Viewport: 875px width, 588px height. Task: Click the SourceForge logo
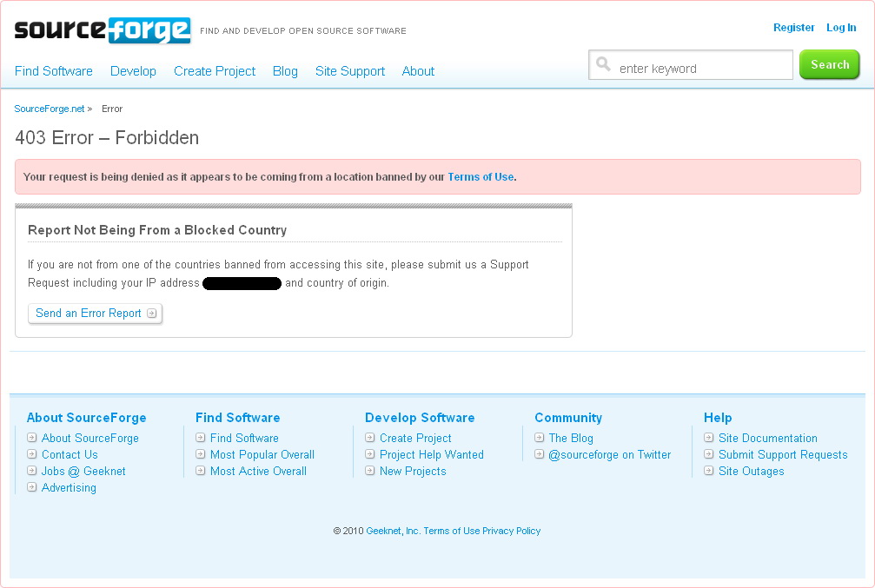[x=103, y=30]
